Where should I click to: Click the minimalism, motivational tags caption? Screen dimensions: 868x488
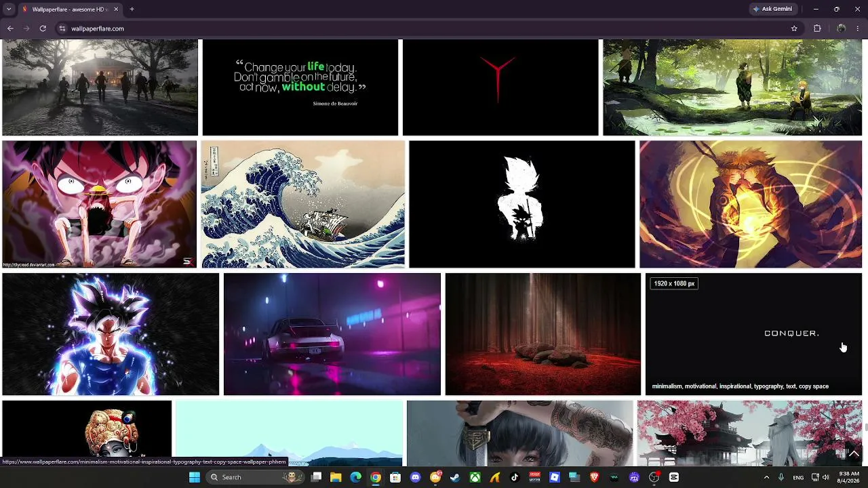tap(741, 386)
